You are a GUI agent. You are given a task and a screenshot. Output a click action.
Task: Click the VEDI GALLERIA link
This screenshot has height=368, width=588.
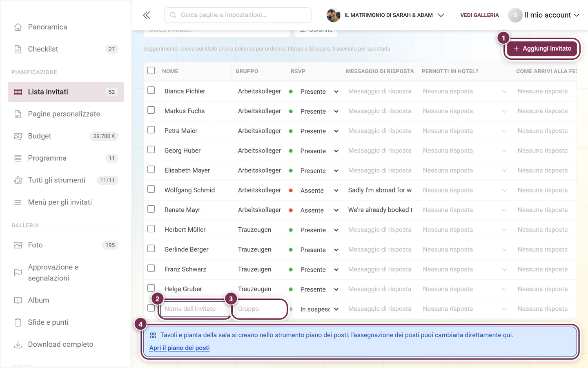(479, 15)
